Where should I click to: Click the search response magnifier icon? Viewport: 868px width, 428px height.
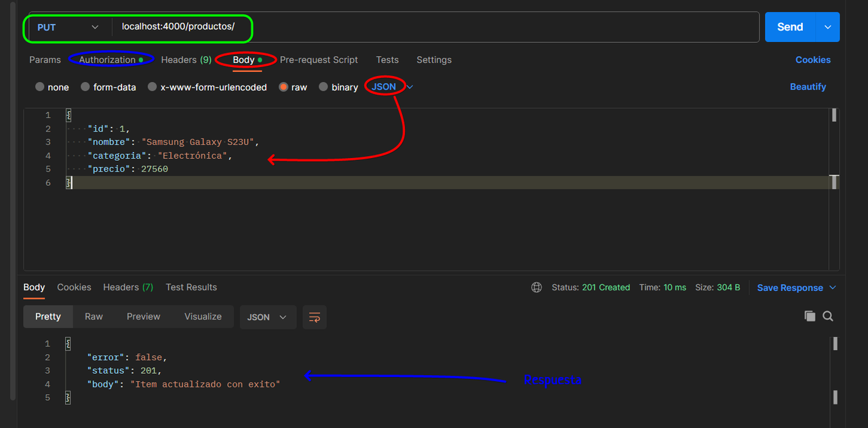point(828,316)
